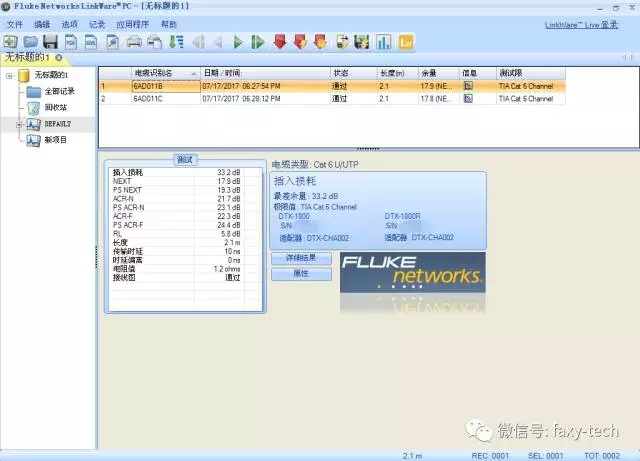Image resolution: width=640 pixels, height=461 pixels.
Task: Click the 属性 button
Action: point(301,274)
